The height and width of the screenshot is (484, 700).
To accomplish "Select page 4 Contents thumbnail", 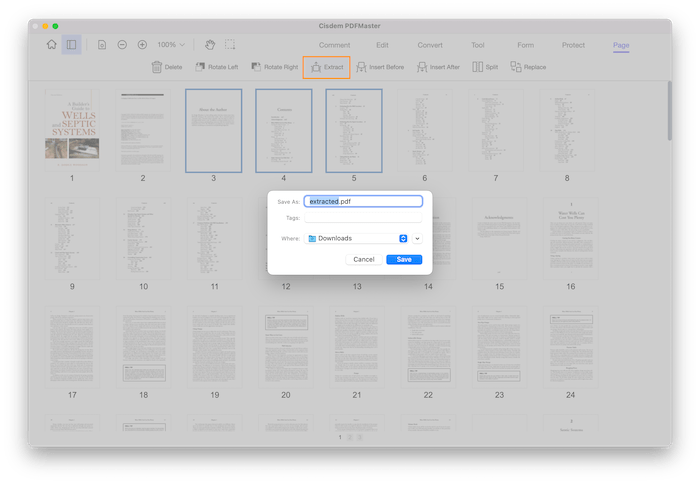I will coord(283,130).
